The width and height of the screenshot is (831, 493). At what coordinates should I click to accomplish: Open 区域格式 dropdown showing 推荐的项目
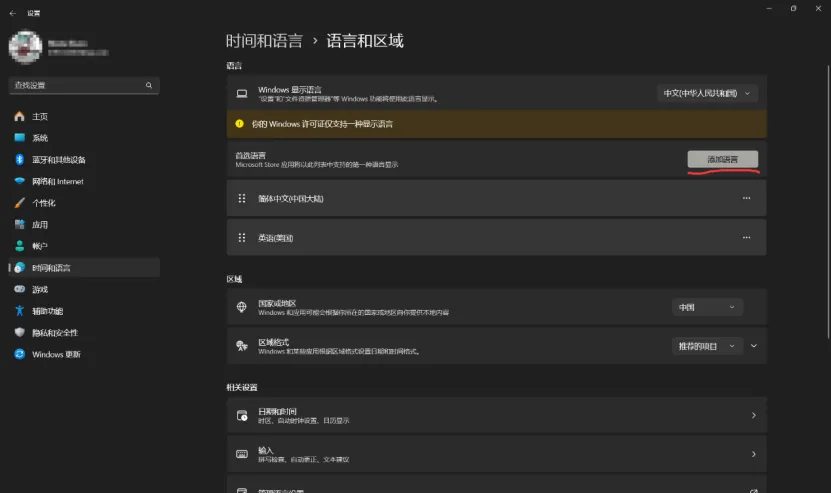(x=708, y=346)
